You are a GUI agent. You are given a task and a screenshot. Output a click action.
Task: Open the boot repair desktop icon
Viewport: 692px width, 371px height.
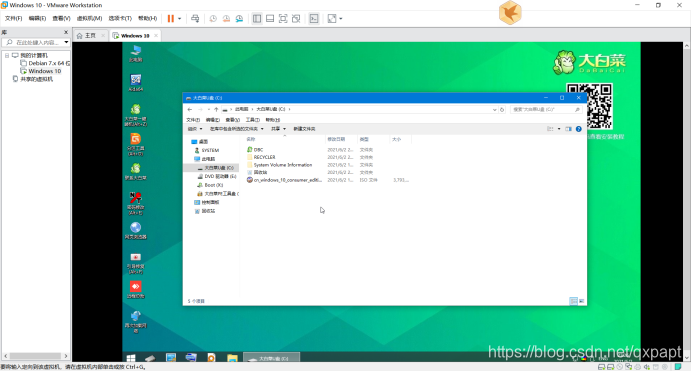(135, 263)
